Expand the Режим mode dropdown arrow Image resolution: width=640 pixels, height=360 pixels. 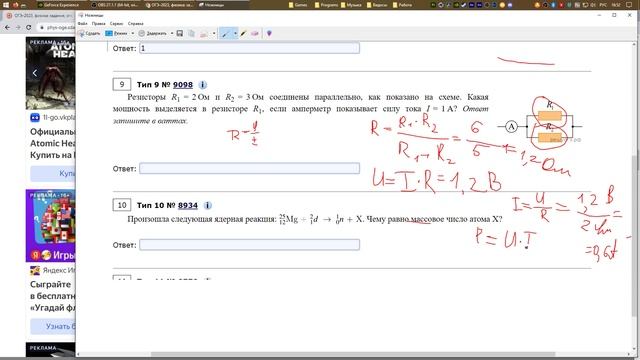(x=133, y=33)
